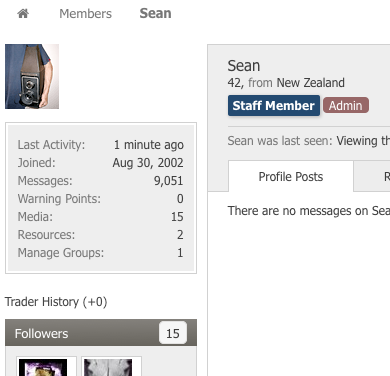This screenshot has height=376, width=390.
Task: Click the Staff Member badge
Action: (x=274, y=105)
